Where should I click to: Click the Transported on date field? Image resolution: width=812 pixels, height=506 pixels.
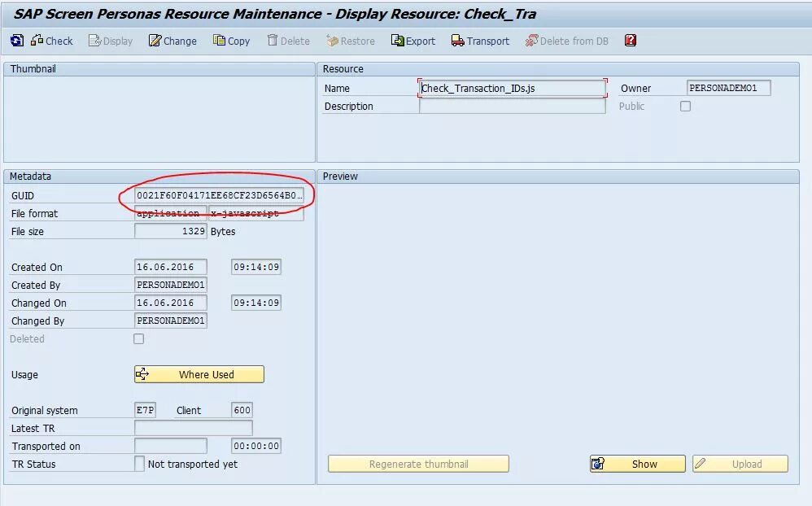pyautogui.click(x=170, y=446)
